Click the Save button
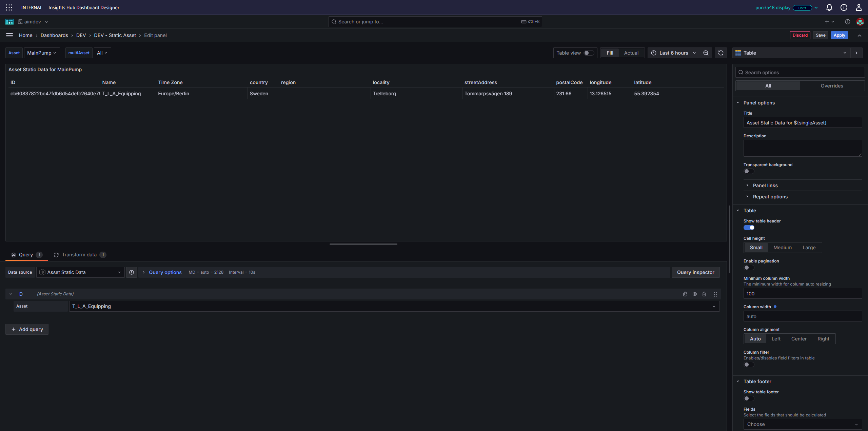868x431 pixels. coord(821,35)
